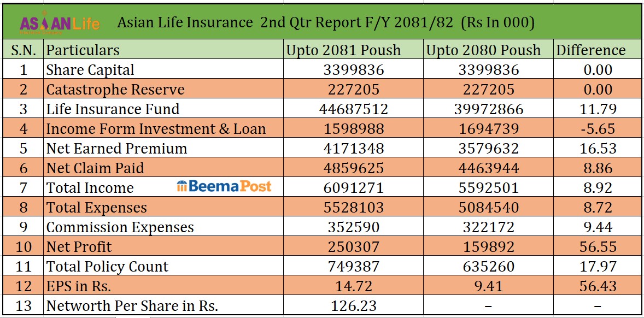Click the Commission Expenses label
Screen dimensions: 644x318
coord(120,227)
